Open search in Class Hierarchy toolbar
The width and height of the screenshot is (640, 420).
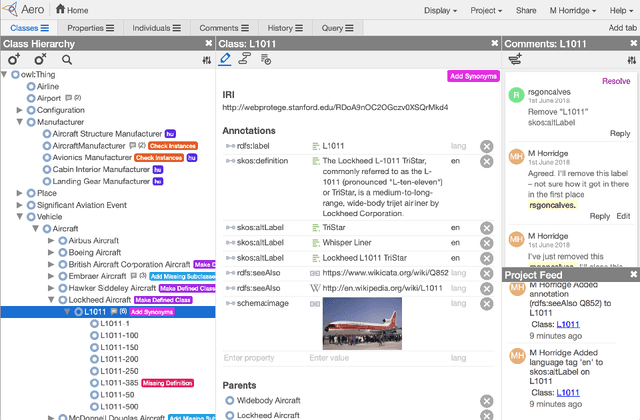pos(68,61)
